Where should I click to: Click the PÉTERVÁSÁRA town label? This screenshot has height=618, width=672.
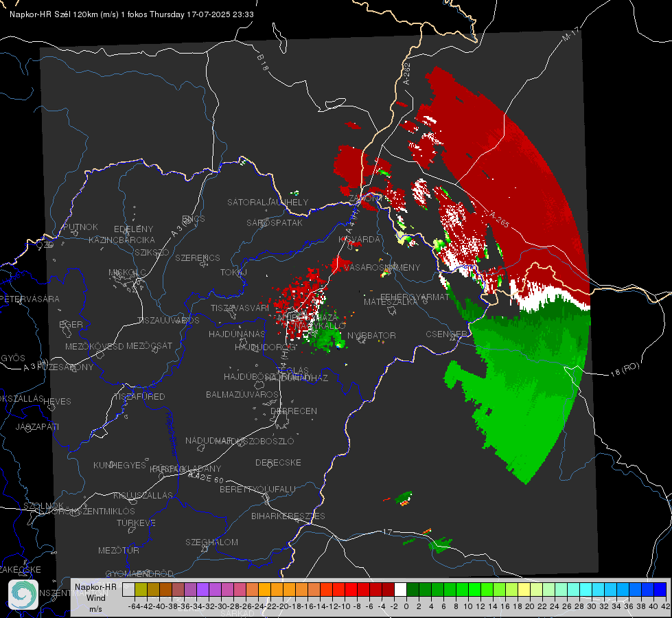coord(30,299)
